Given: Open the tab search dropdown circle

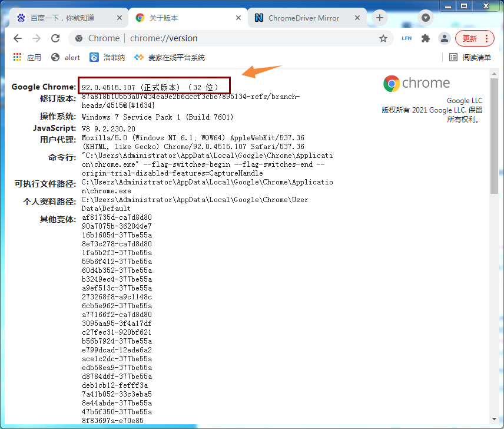Looking at the screenshot, I should pos(426,17).
